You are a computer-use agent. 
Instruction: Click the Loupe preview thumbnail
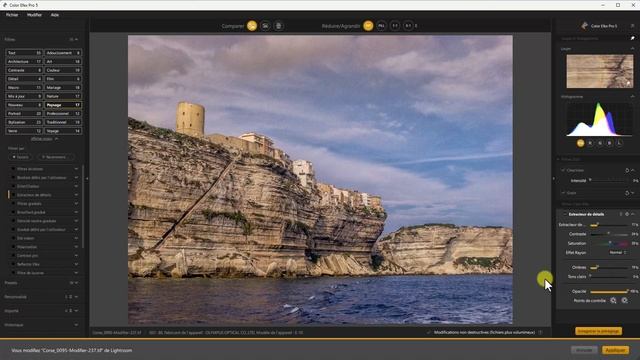pos(600,71)
